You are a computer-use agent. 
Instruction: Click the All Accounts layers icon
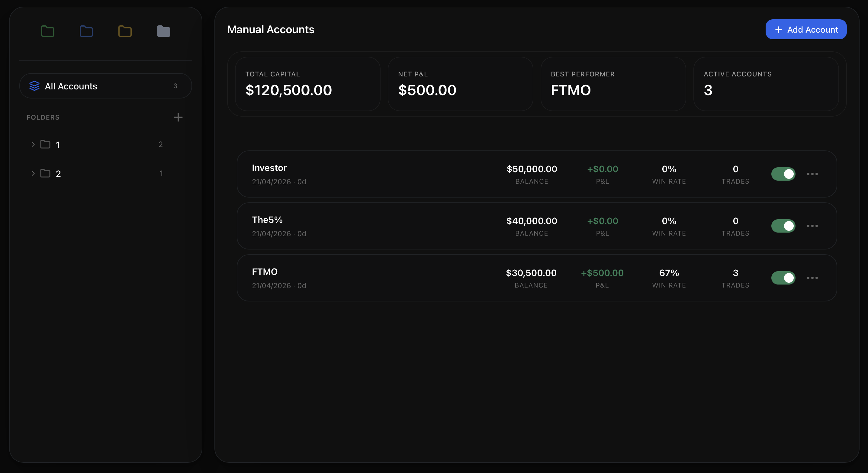coord(34,86)
